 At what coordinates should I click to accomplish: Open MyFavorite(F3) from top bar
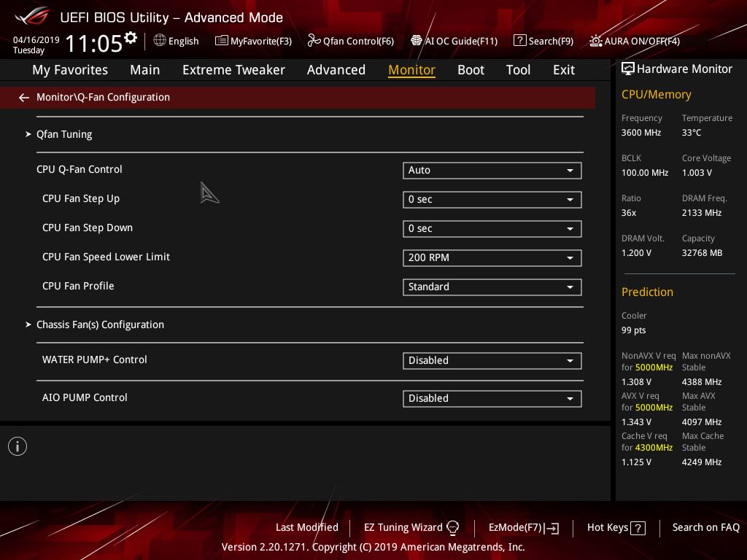tap(253, 41)
